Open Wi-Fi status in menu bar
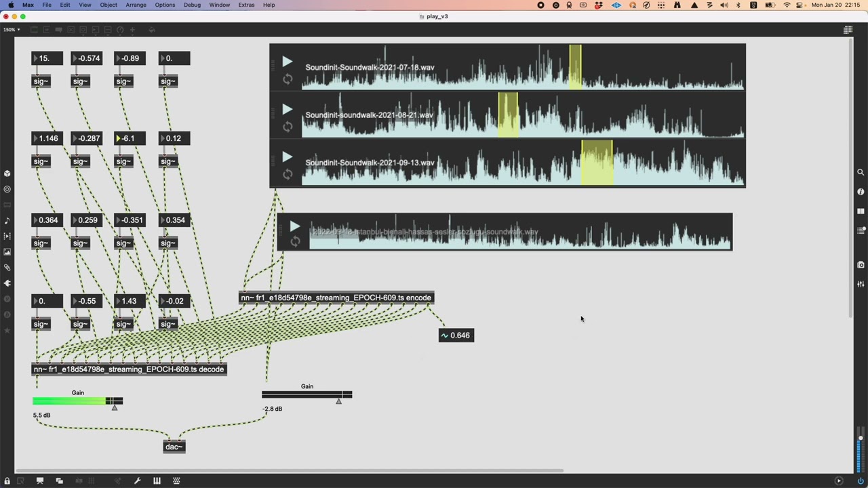868x488 pixels. (787, 5)
